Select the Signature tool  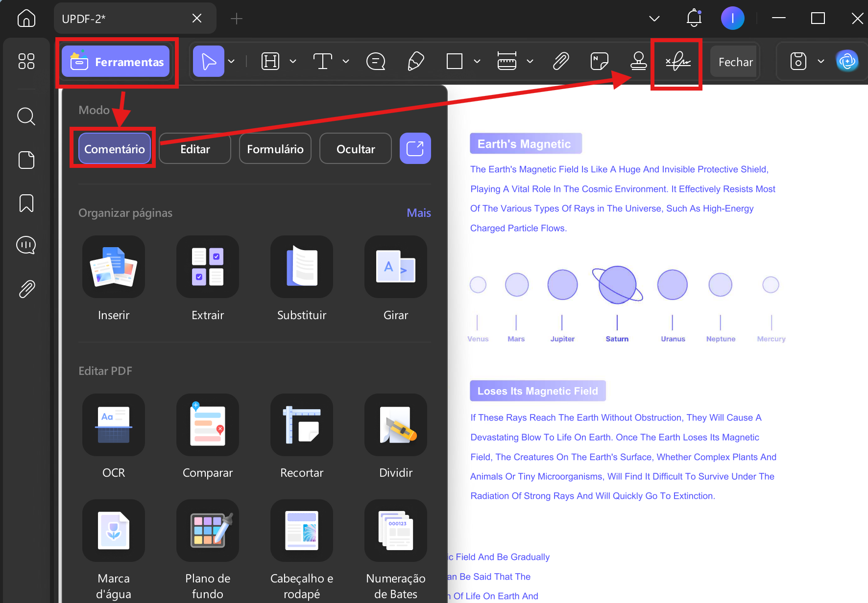[678, 62]
